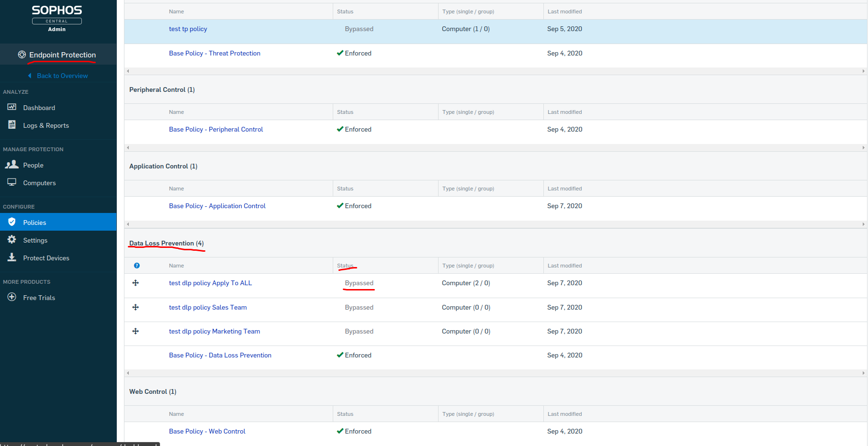Open Protect Devices
This screenshot has height=446, width=868.
(46, 258)
